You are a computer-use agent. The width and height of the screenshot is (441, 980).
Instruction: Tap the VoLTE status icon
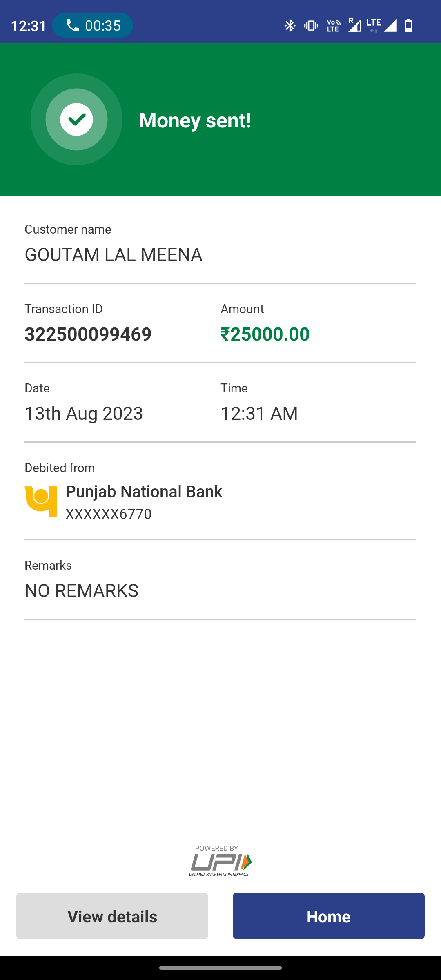(333, 26)
